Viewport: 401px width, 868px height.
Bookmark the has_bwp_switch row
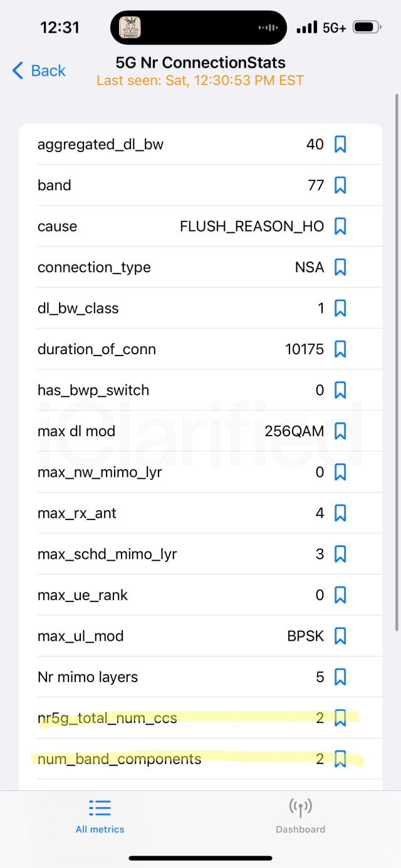coord(340,391)
